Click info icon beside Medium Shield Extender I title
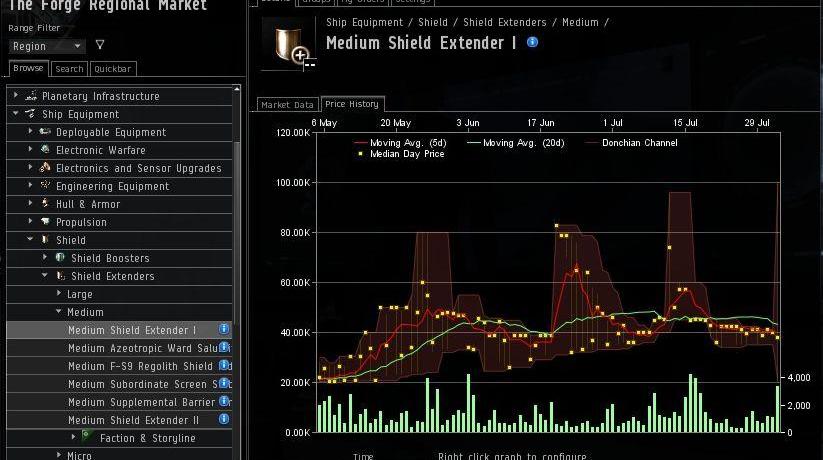Viewport: 823px width, 460px height. point(533,43)
